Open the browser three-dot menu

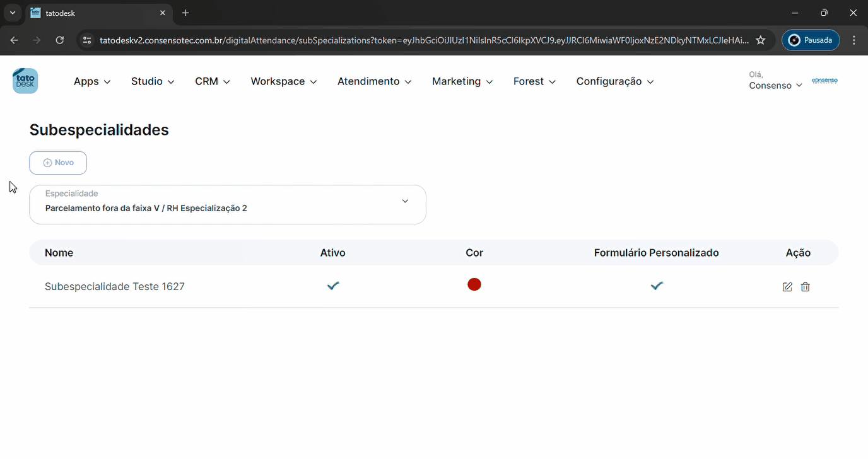854,40
